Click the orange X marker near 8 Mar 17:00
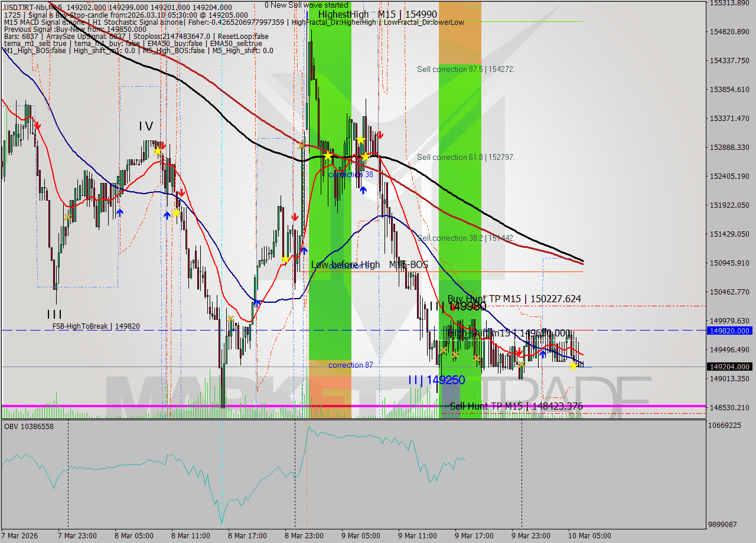 [x=231, y=319]
